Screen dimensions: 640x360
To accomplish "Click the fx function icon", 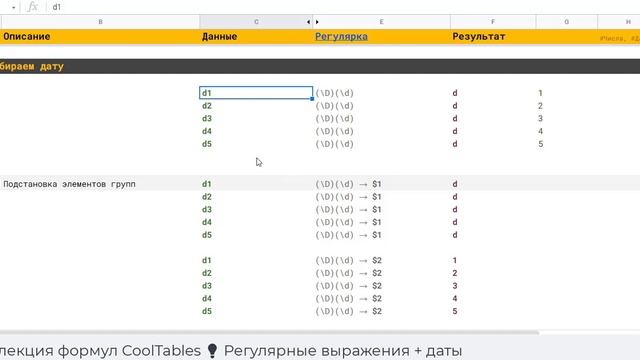I will [x=32, y=7].
